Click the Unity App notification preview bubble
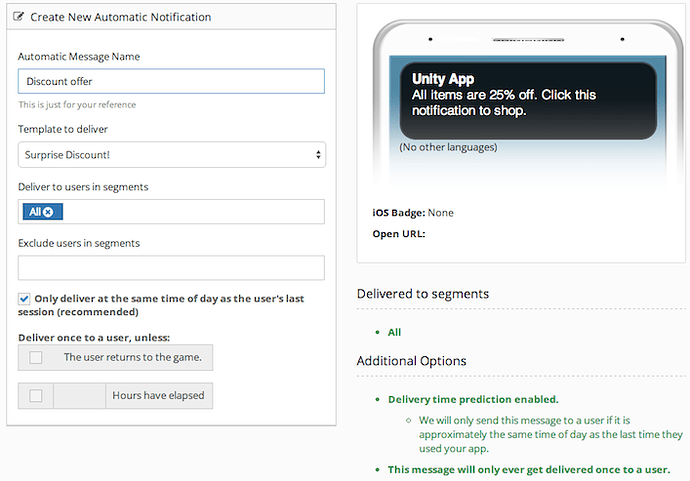 (x=528, y=100)
